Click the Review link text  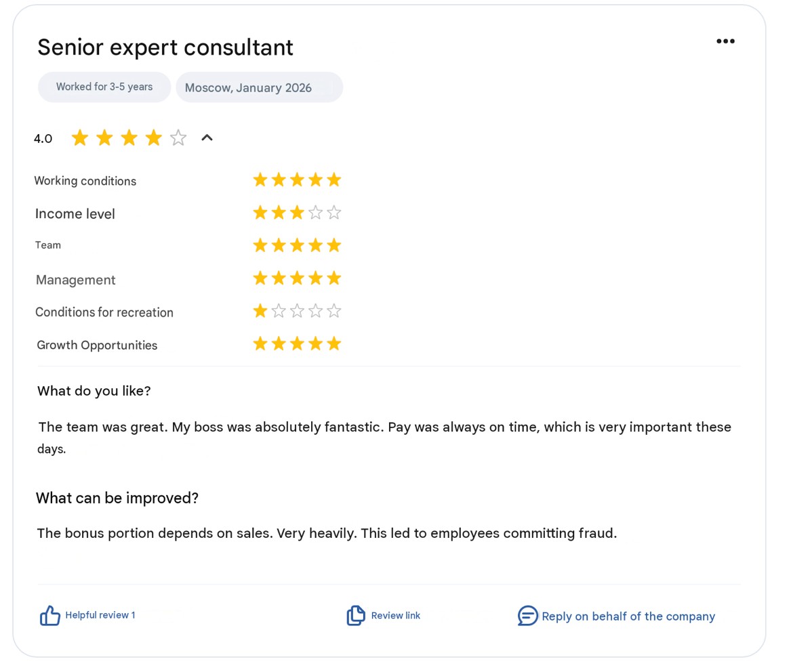coord(396,616)
